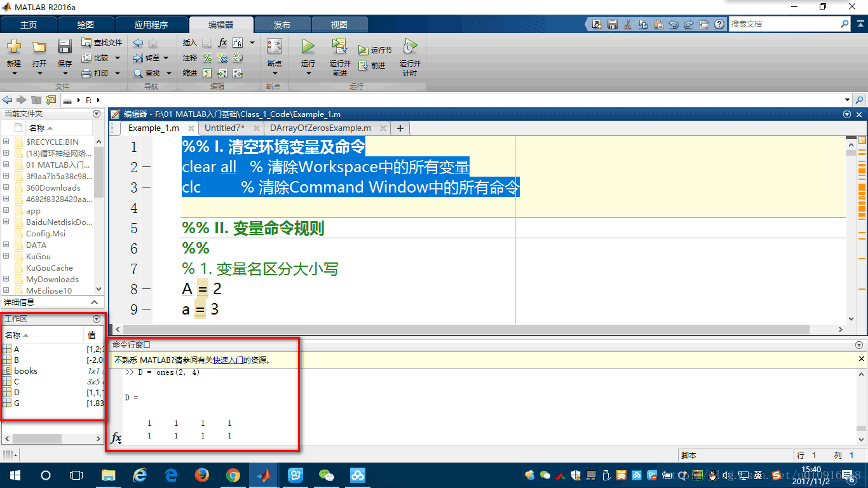
Task: Open the 打开 dropdown arrow
Action: (x=39, y=73)
